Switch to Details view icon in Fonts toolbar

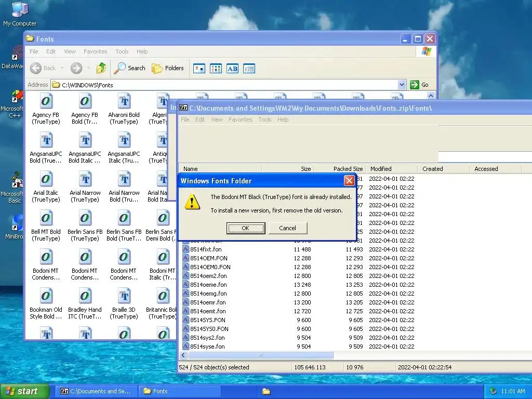click(249, 69)
